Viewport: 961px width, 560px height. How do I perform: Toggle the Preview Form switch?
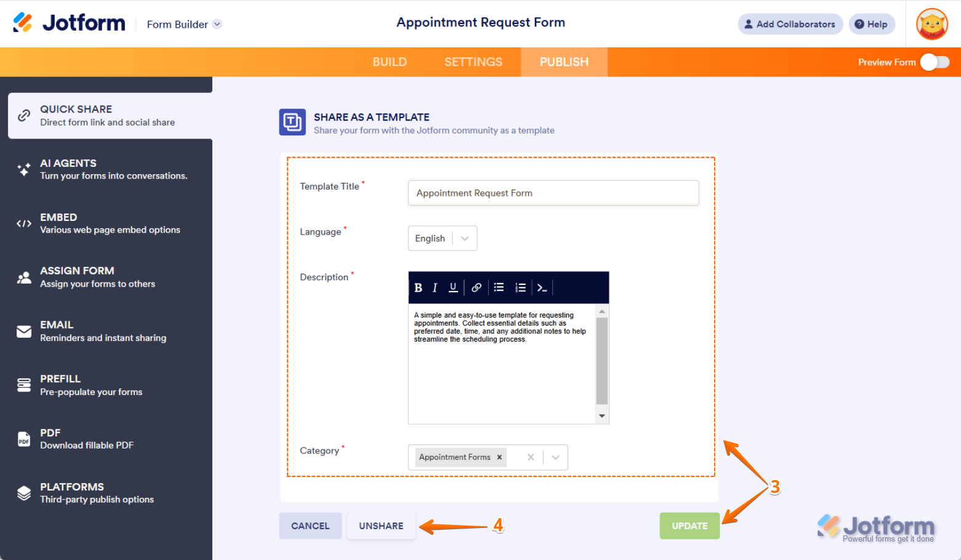click(x=935, y=62)
